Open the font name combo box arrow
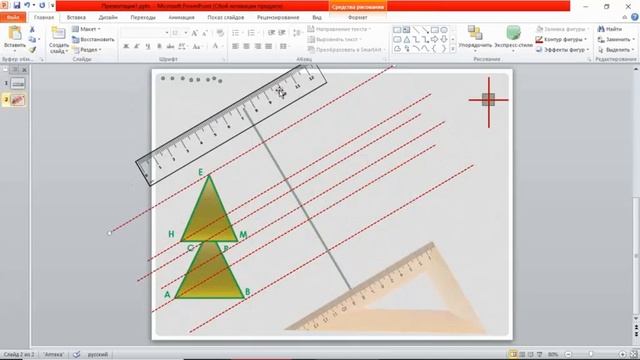 [x=167, y=33]
